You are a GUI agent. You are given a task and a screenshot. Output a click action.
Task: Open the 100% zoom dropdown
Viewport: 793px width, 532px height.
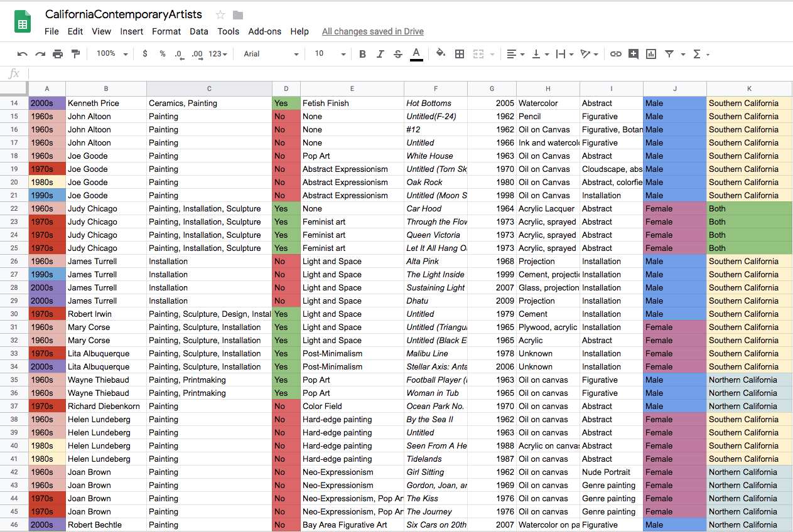pos(112,54)
